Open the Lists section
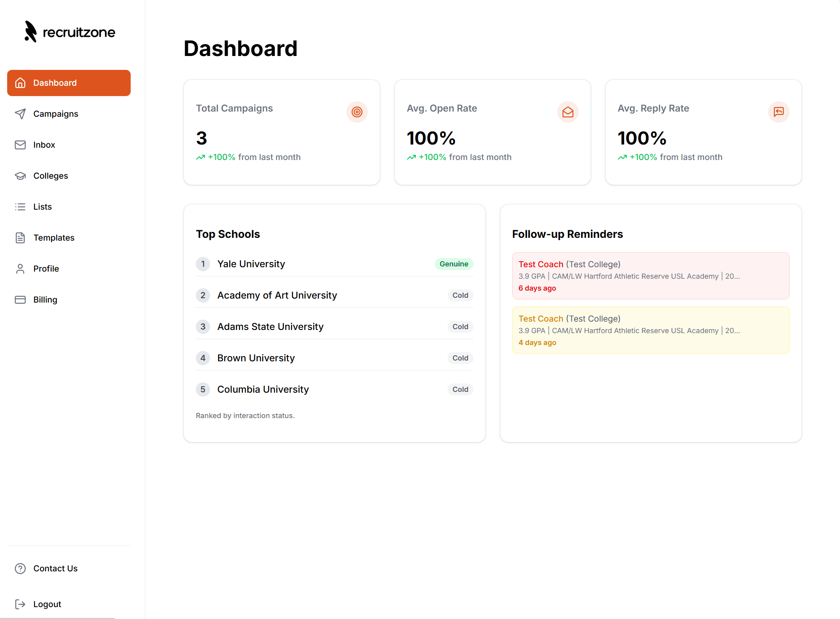 42,207
